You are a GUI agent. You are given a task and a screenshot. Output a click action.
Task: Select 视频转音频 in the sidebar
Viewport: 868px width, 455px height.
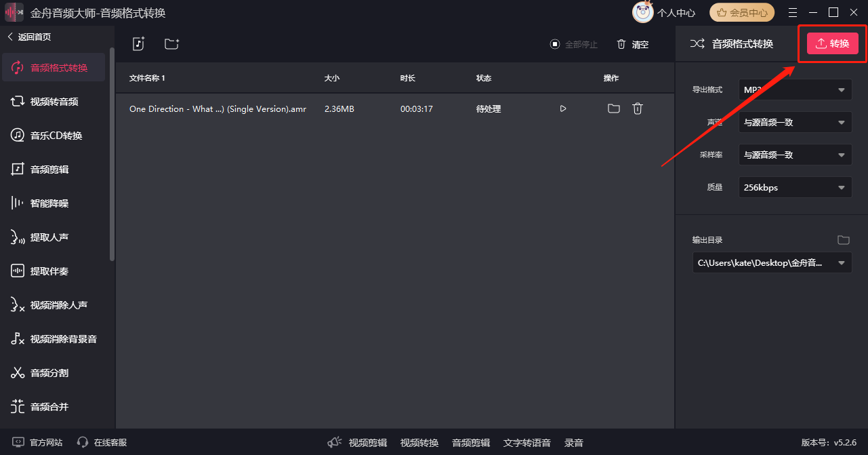(54, 102)
